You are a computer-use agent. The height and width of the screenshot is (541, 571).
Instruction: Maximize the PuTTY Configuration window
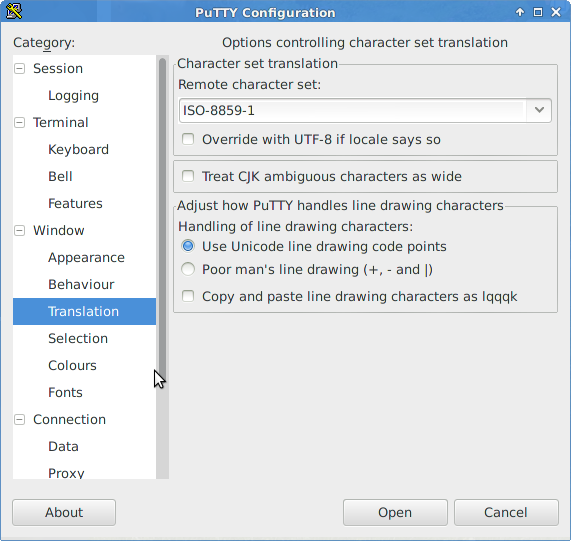point(538,12)
